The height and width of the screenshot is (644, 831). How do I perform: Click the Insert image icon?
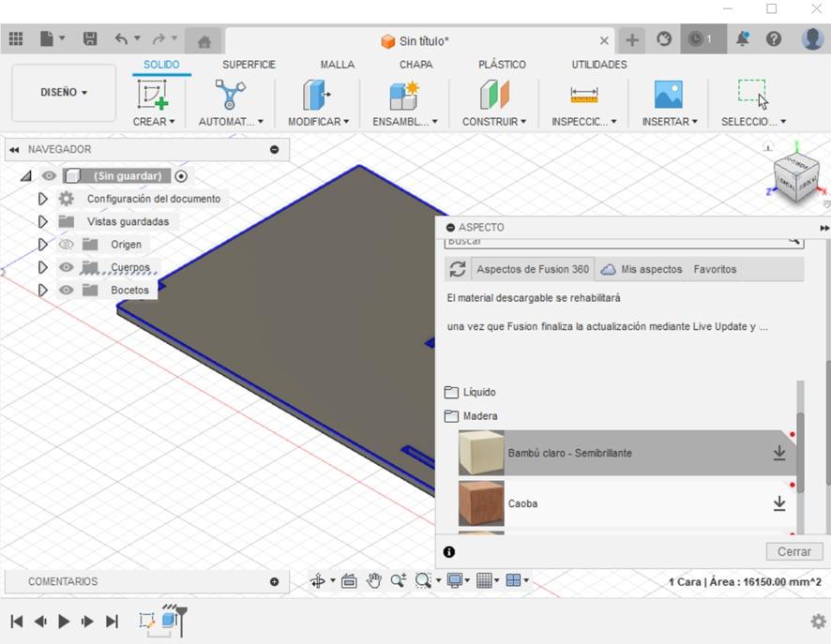[669, 95]
